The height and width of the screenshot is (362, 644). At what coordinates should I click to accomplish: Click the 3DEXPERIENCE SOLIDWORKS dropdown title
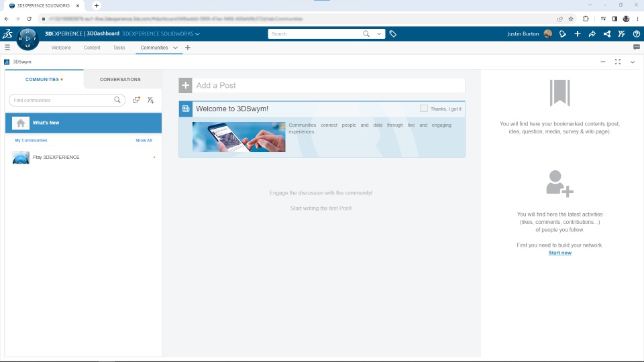click(x=160, y=34)
